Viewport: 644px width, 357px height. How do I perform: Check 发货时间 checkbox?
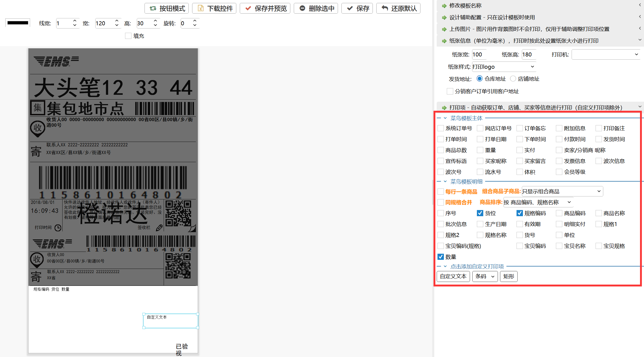(598, 139)
